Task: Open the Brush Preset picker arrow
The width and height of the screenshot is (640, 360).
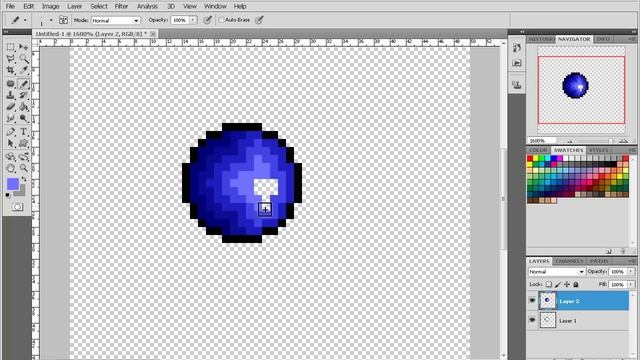Action: [x=51, y=20]
